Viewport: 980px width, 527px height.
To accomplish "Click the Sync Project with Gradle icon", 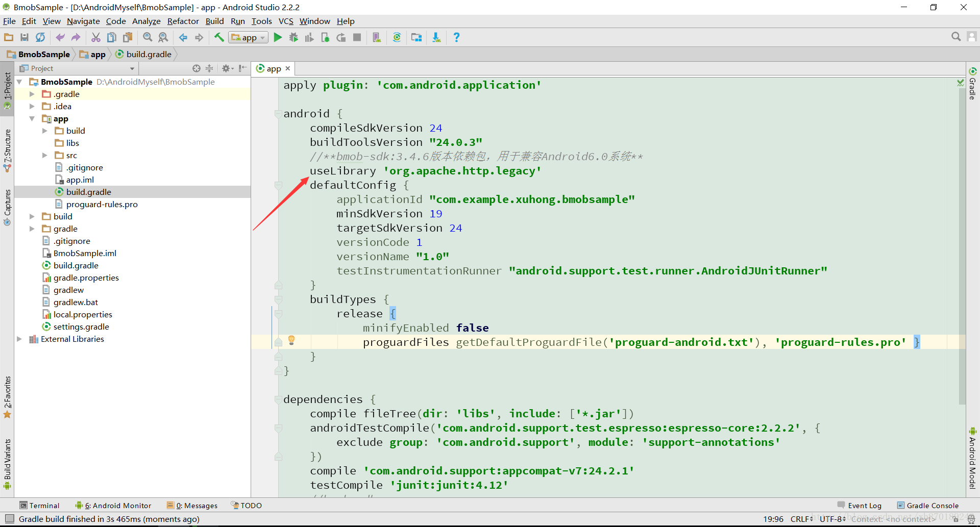I will point(397,37).
